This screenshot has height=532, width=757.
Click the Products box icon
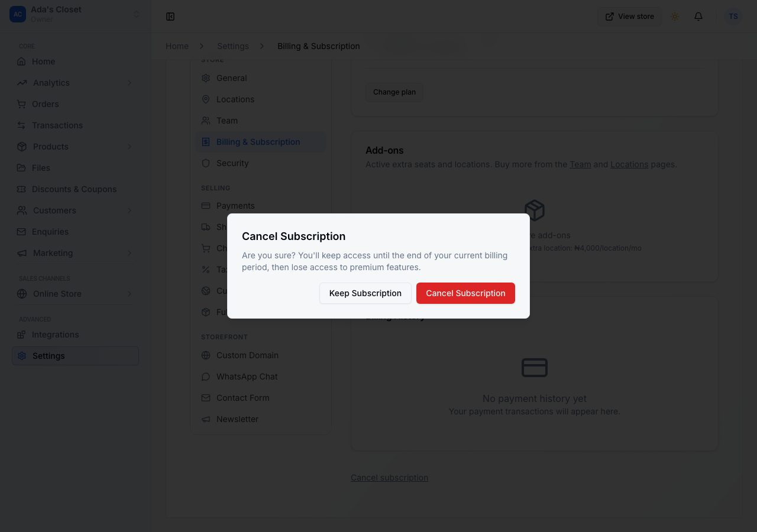[22, 147]
